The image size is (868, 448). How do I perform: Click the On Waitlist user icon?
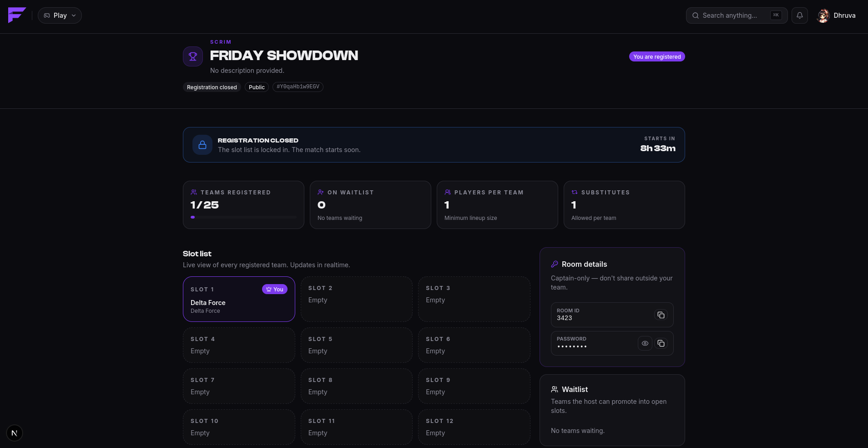pyautogui.click(x=321, y=192)
